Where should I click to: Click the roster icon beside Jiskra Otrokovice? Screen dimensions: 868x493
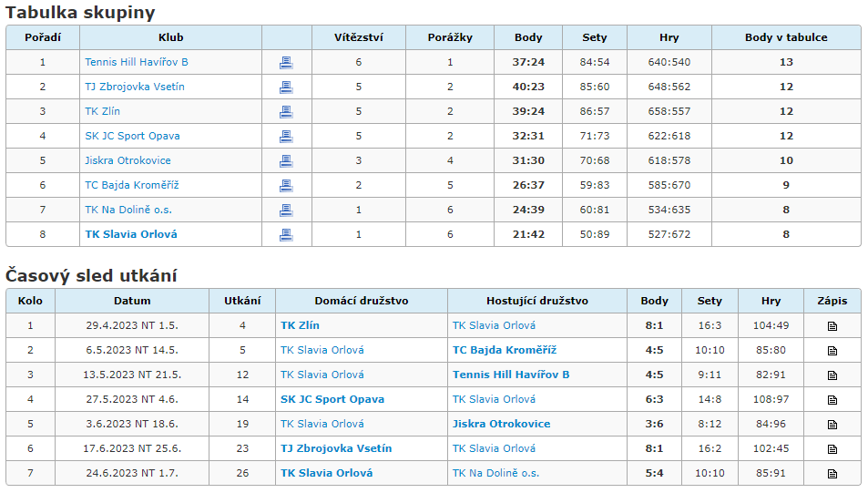coord(286,161)
